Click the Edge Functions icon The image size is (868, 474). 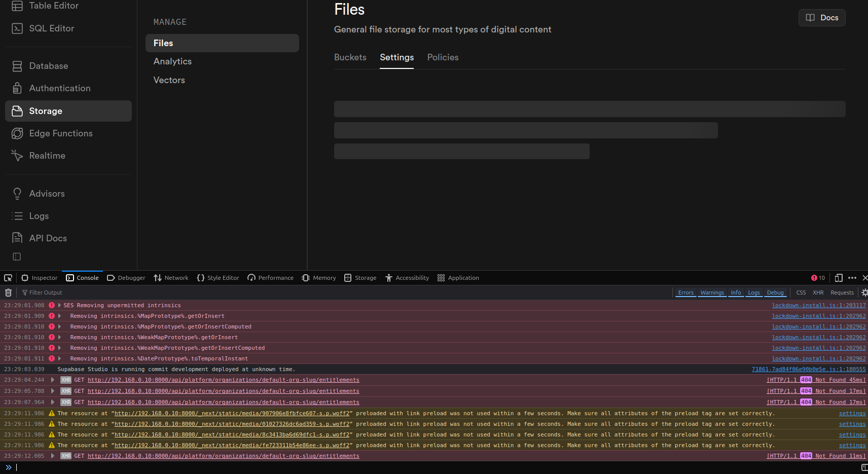click(x=17, y=133)
